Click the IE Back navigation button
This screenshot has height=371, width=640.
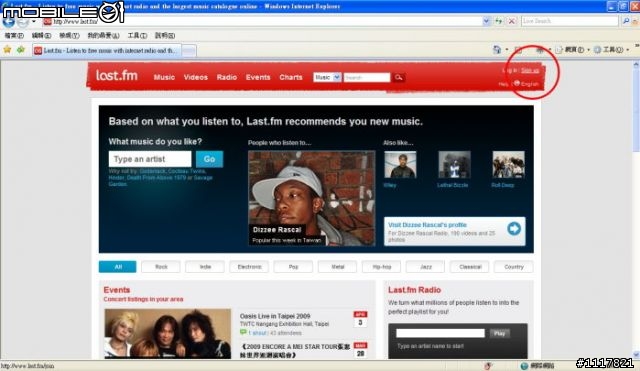coord(9,22)
